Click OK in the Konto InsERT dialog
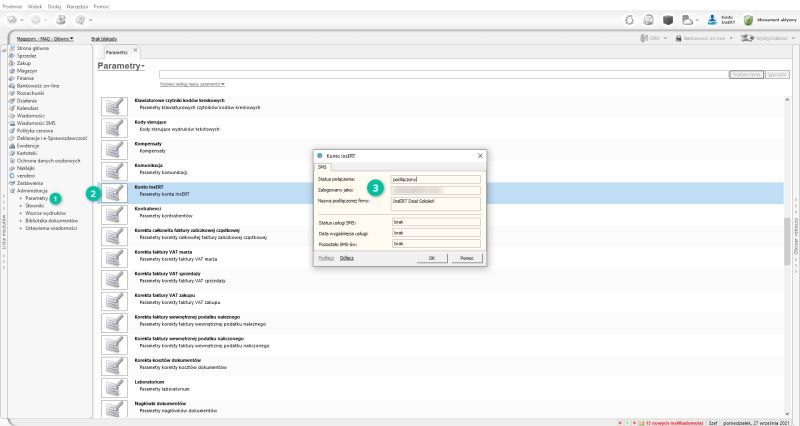The height and width of the screenshot is (426, 800). pyautogui.click(x=432, y=258)
